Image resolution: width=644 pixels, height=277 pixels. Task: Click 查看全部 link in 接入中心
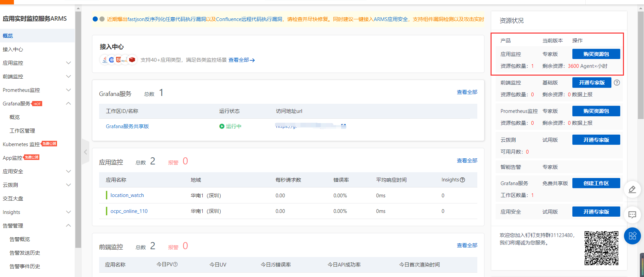pos(241,60)
